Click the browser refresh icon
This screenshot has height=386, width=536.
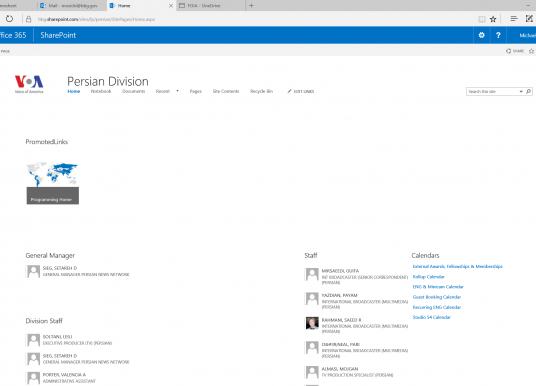(9, 19)
